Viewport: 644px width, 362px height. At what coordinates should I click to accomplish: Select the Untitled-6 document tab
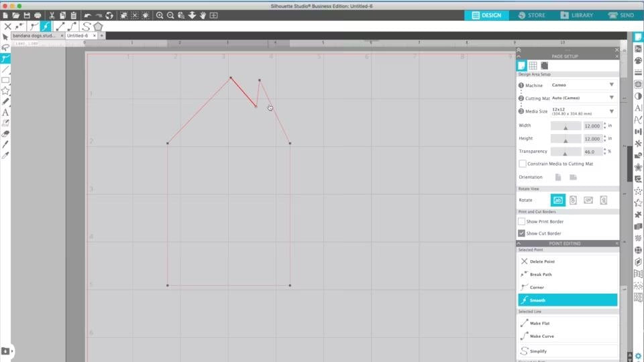pos(78,36)
